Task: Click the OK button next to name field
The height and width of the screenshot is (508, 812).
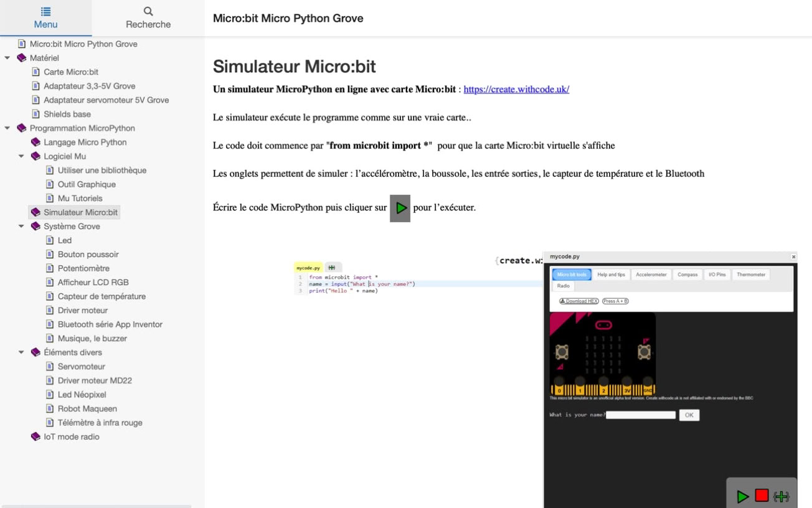Action: (689, 415)
